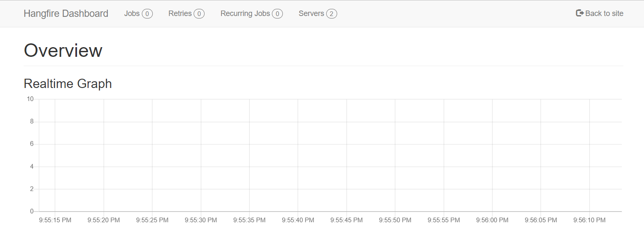Open the Hangfire Dashboard home link
Viewport: 644px width, 237px height.
coord(66,13)
